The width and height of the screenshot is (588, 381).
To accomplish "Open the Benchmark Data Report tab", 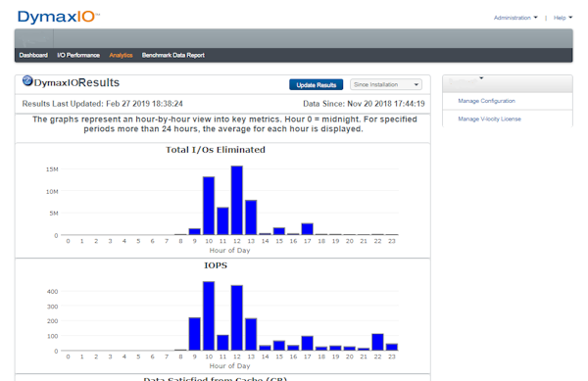I will point(172,55).
